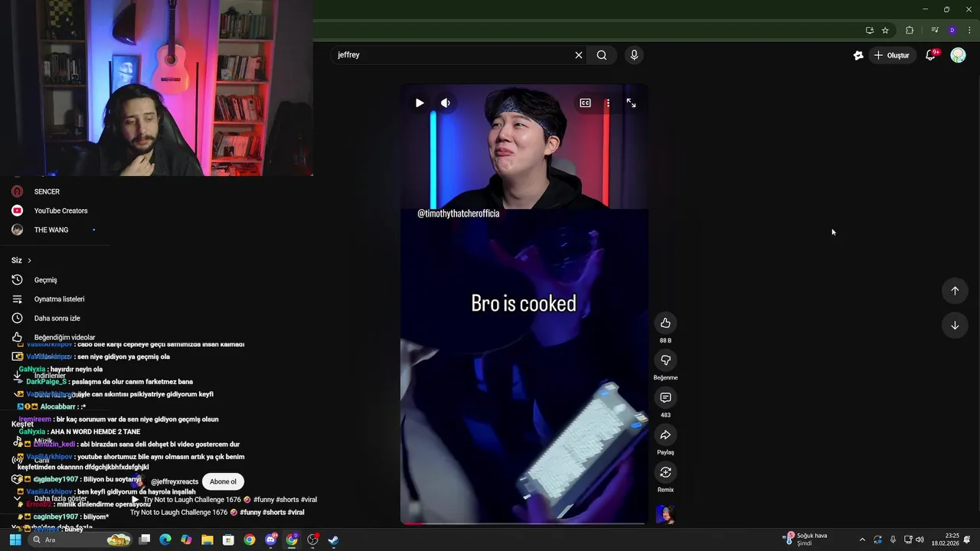Run the YouTube search with magnifier
Viewport: 980px width, 551px height.
[x=602, y=55]
